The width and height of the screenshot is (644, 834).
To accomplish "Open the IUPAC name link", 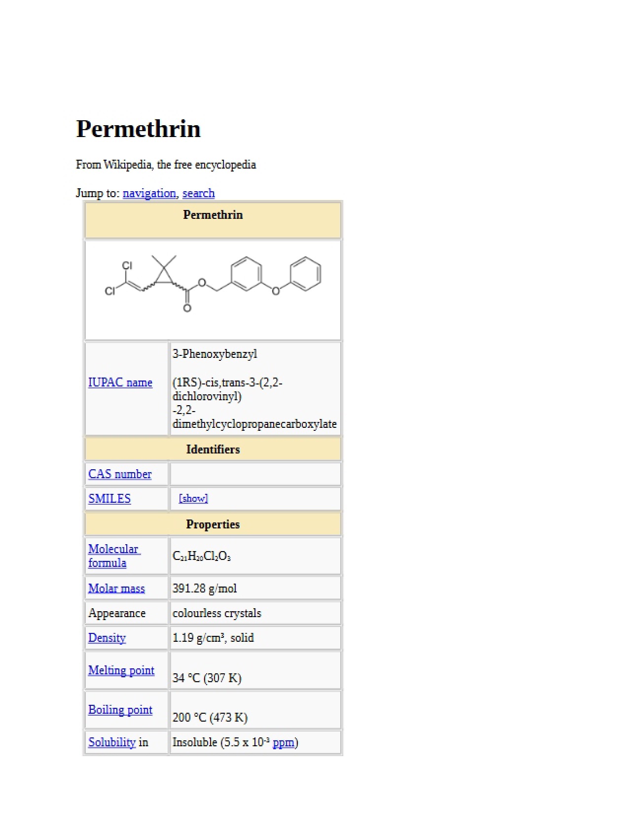I will [120, 382].
